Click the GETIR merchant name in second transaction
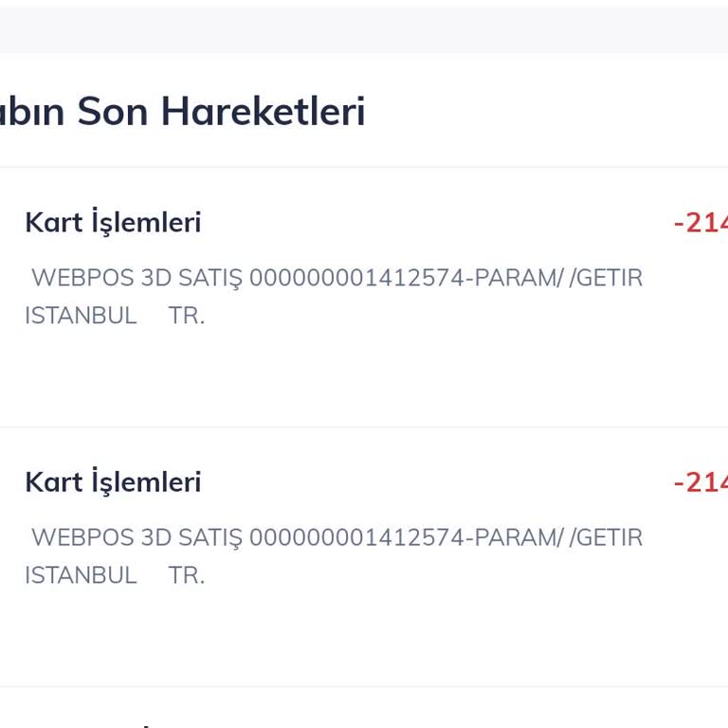Viewport: 728px width, 728px height. tap(610, 538)
